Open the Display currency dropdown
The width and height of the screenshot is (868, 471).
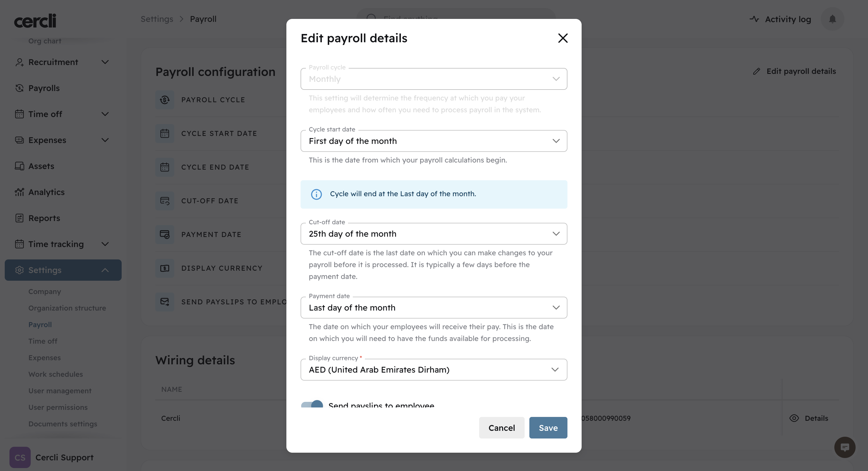coord(434,370)
